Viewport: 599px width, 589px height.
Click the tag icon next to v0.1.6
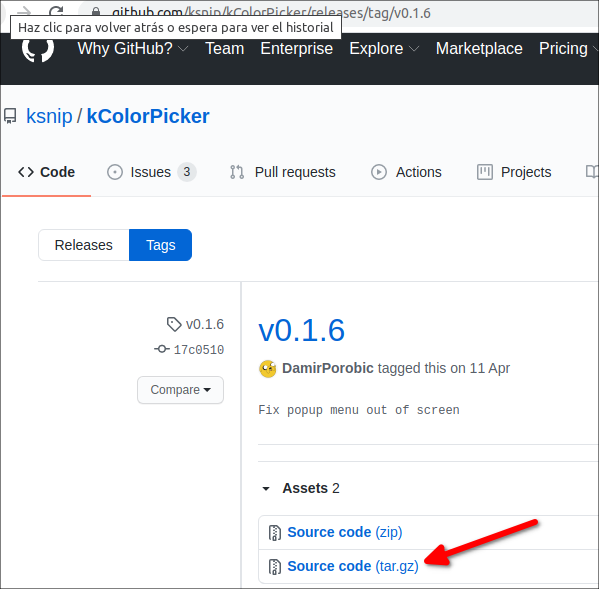point(174,324)
